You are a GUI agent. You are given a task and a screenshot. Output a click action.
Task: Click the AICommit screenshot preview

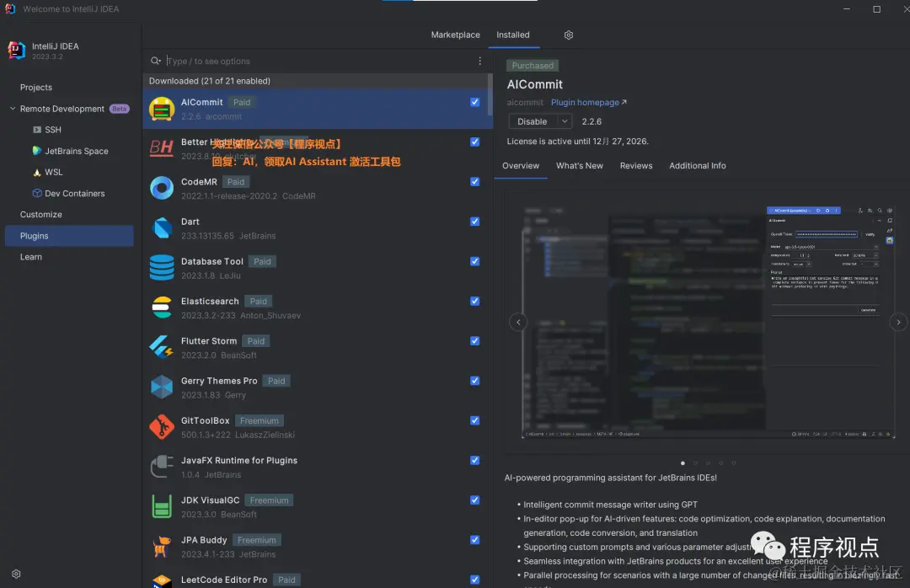708,322
